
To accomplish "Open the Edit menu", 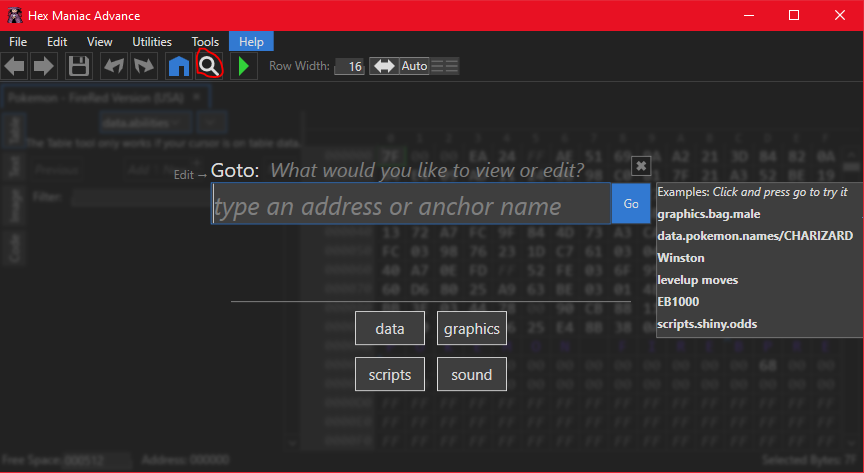I will (57, 42).
